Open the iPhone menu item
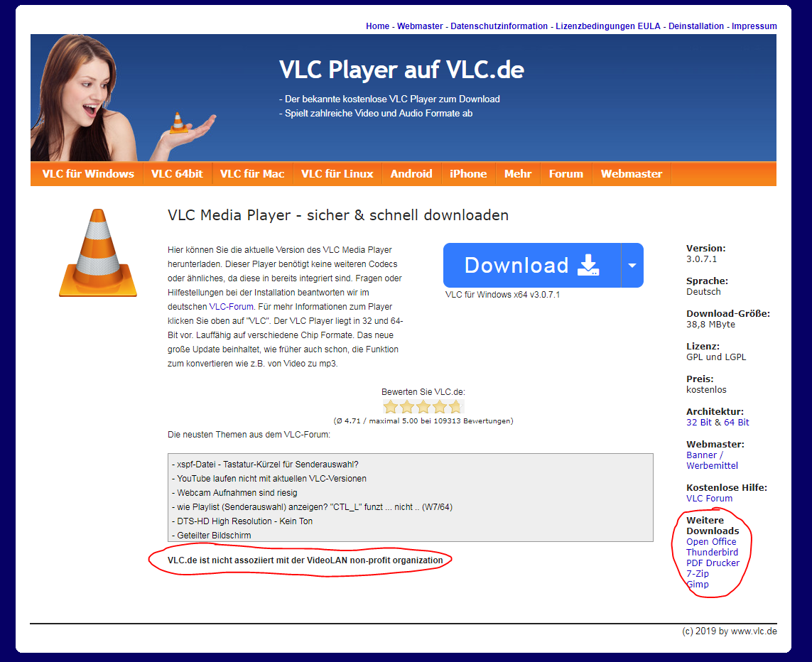 [468, 174]
